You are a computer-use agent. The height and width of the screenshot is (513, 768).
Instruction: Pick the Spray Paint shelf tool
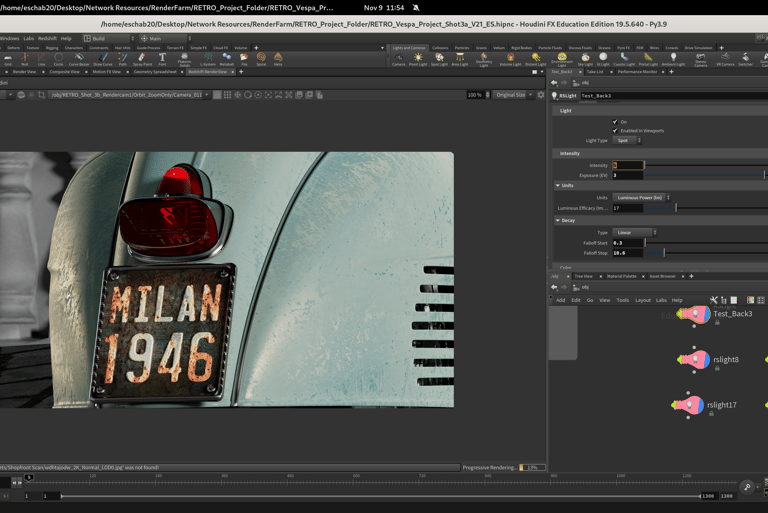click(x=142, y=59)
